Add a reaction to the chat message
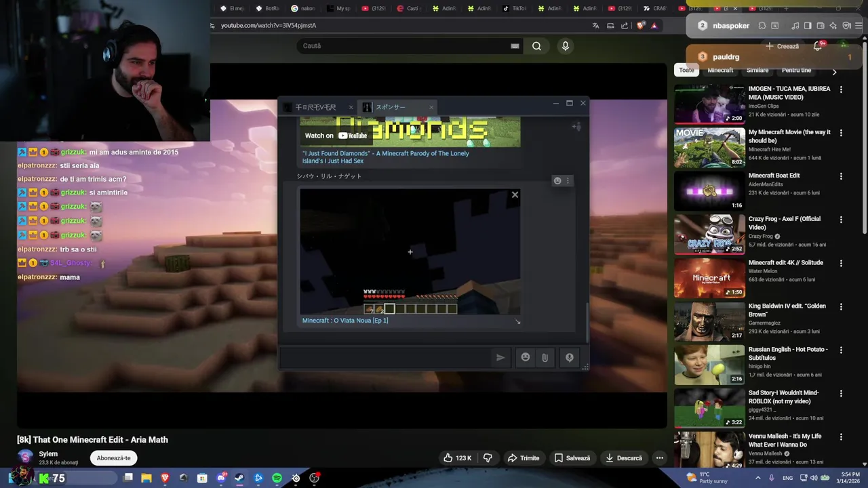 click(x=557, y=180)
